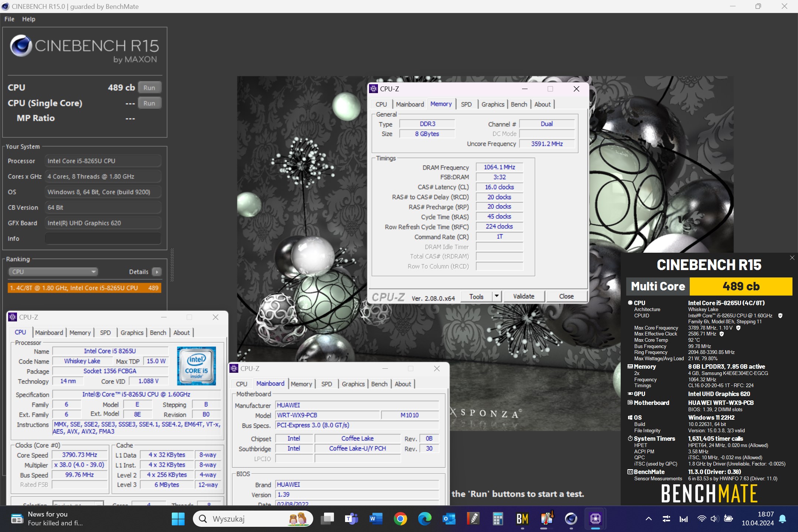Viewport: 798px width, 532px height.
Task: Click the Uncore Frequency 3591.2 MHz value
Action: click(x=547, y=144)
